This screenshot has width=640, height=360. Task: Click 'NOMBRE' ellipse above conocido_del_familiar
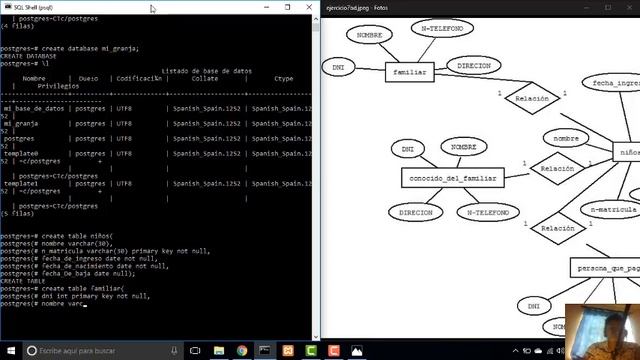coord(464,147)
